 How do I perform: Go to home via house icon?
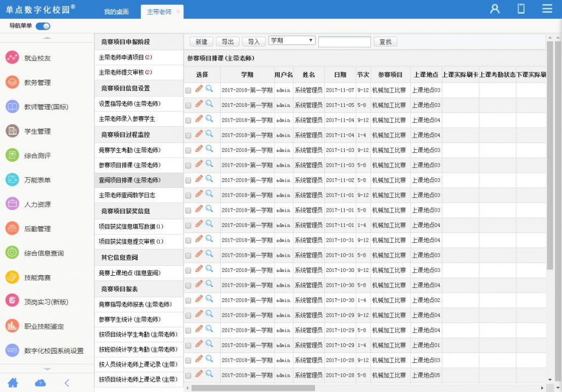click(13, 383)
